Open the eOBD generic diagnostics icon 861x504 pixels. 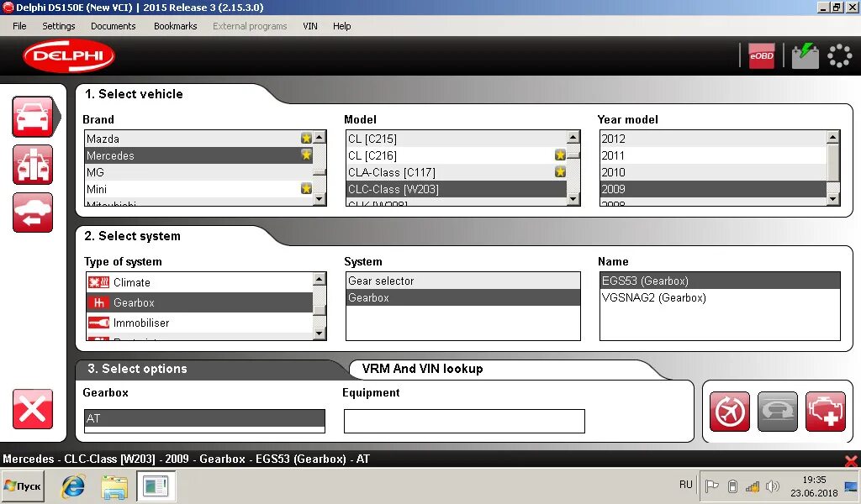click(761, 56)
